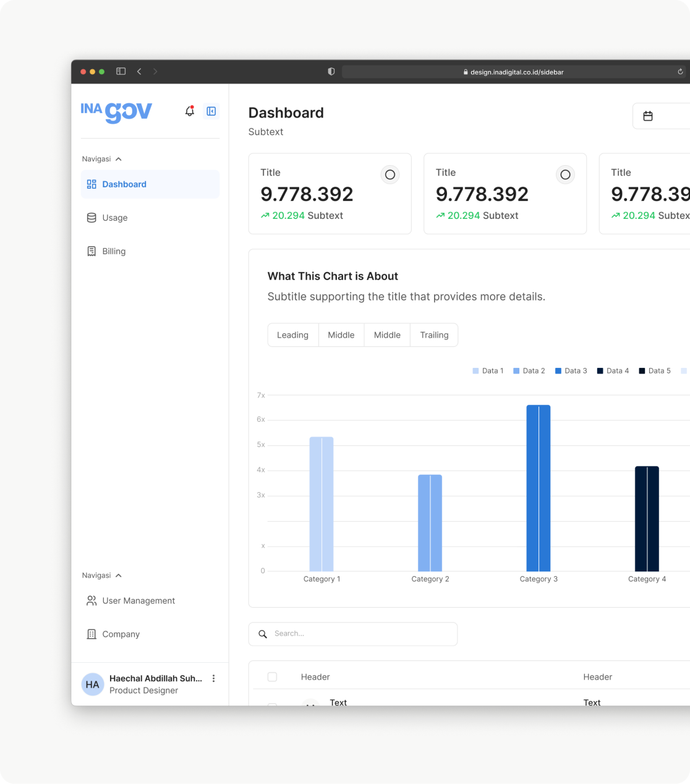Click the INA gov logo
Viewport: 690px width, 784px height.
[116, 112]
